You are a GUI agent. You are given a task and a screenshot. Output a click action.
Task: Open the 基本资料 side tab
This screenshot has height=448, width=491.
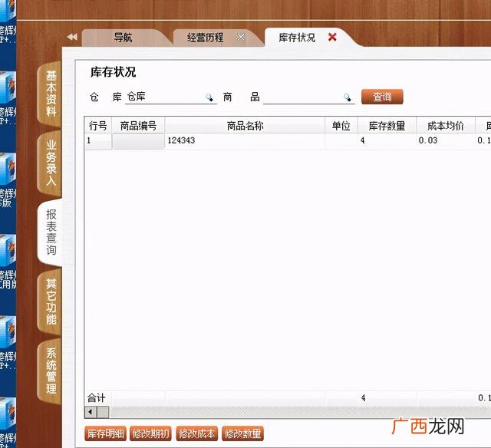click(51, 94)
